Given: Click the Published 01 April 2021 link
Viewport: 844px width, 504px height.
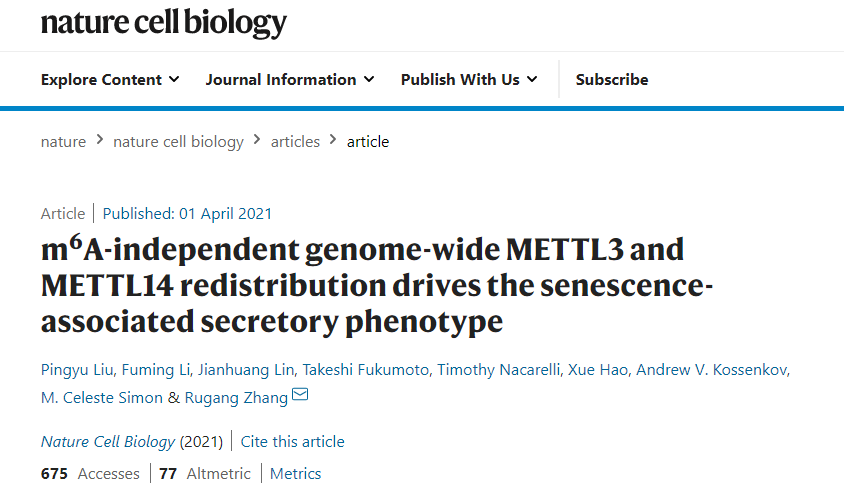Looking at the screenshot, I should [187, 214].
